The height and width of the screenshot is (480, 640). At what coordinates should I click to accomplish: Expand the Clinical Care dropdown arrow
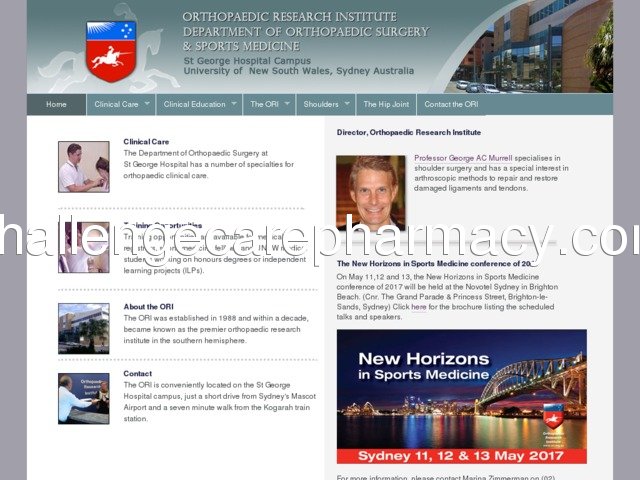click(147, 104)
